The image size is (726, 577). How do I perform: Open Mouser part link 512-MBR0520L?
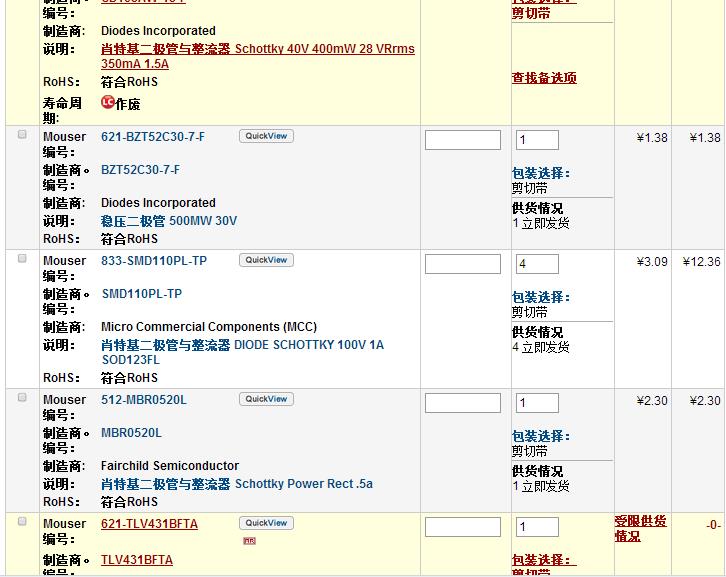click(x=144, y=400)
